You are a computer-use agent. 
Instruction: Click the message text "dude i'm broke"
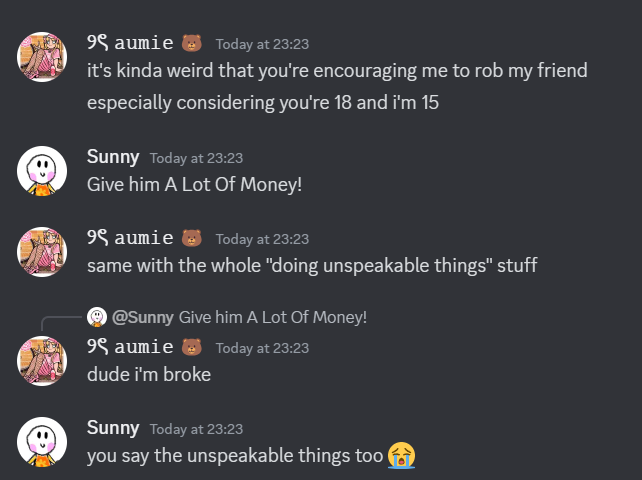point(149,376)
